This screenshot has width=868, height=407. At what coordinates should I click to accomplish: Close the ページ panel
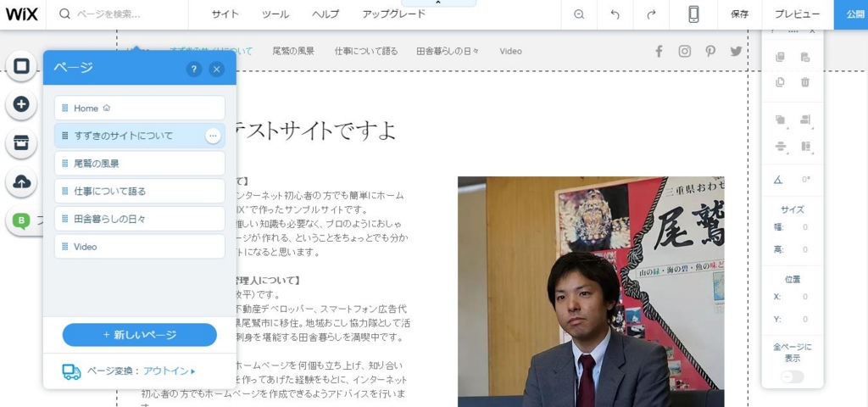pos(217,70)
